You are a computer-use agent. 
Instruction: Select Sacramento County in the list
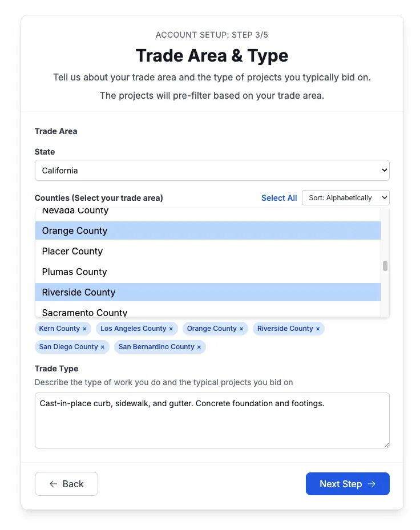coord(208,311)
